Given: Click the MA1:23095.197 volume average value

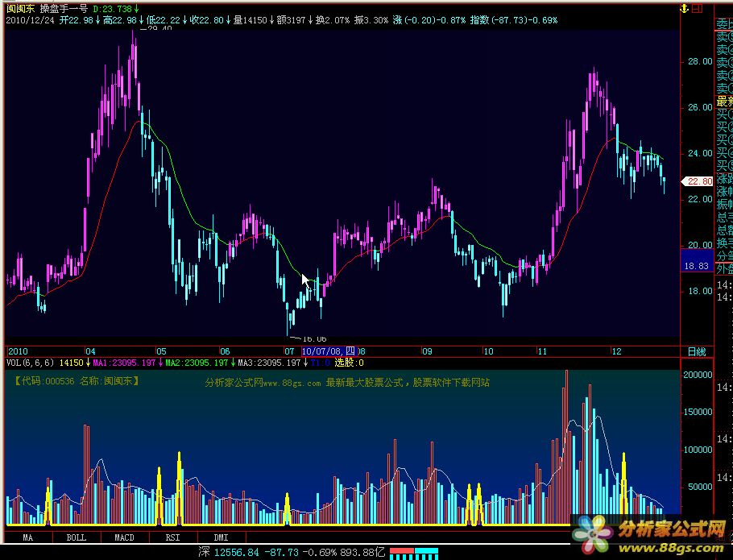Looking at the screenshot, I should (124, 363).
